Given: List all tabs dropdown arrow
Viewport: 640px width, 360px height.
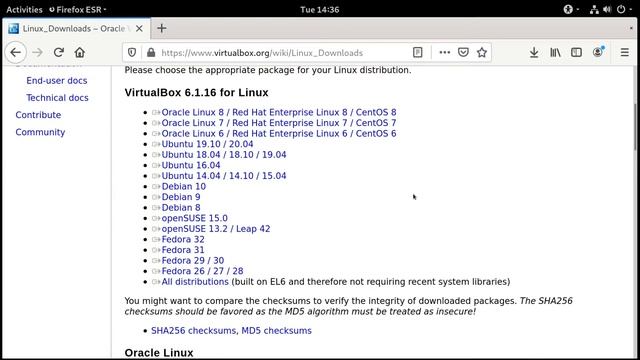Looking at the screenshot, I should point(631,28).
